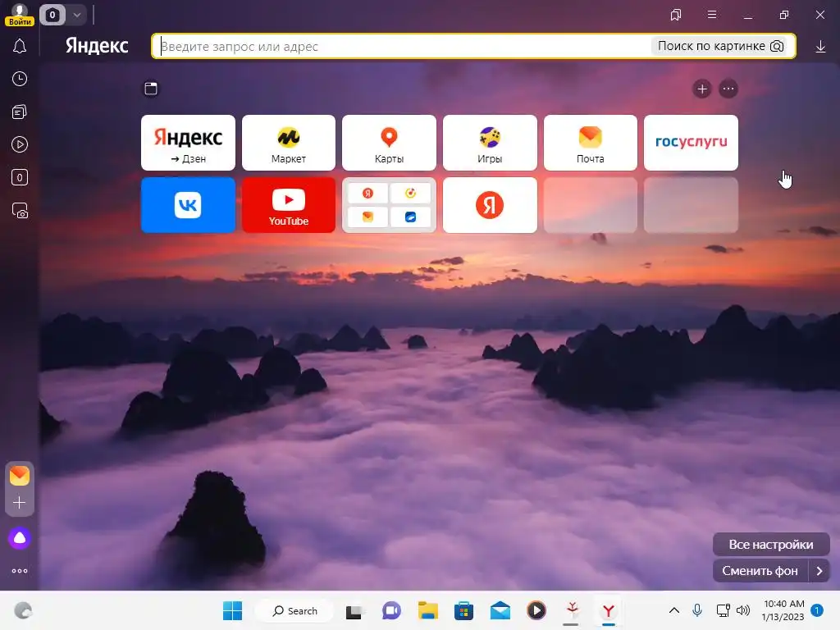This screenshot has height=630, width=840.
Task: Open the Mail app from taskbar
Action: [500, 610]
